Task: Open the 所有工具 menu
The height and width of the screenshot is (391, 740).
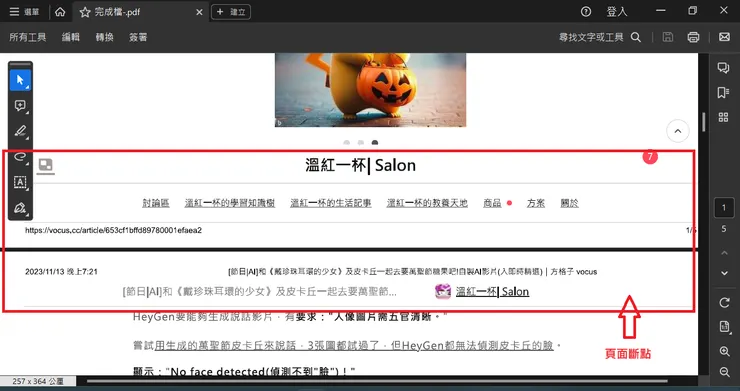Action: click(x=28, y=37)
